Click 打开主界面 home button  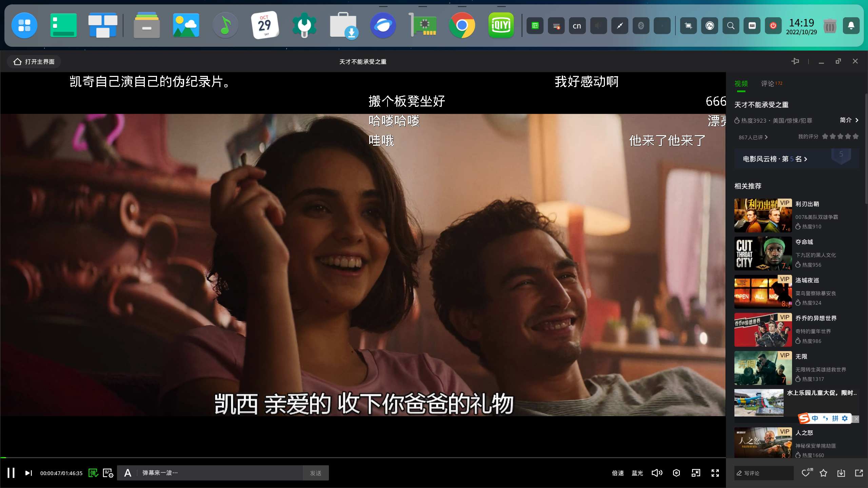[x=34, y=62]
